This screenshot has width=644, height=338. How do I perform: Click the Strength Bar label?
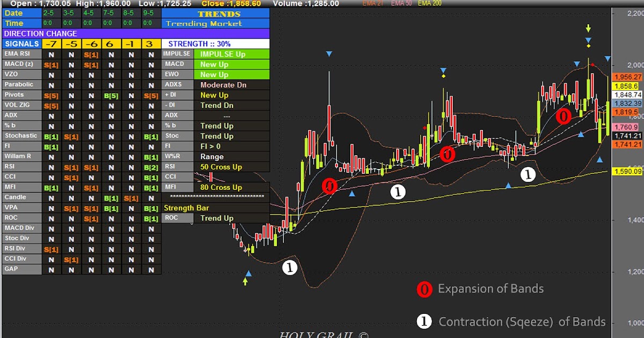pyautogui.click(x=186, y=208)
